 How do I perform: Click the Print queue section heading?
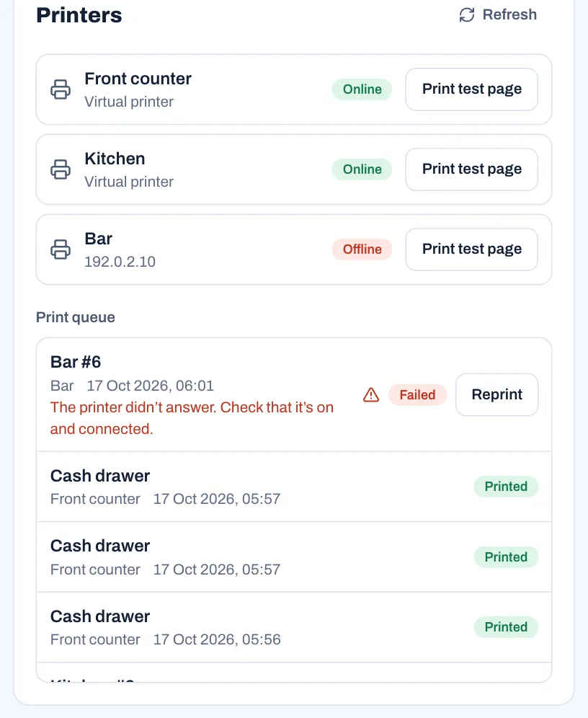tap(76, 317)
